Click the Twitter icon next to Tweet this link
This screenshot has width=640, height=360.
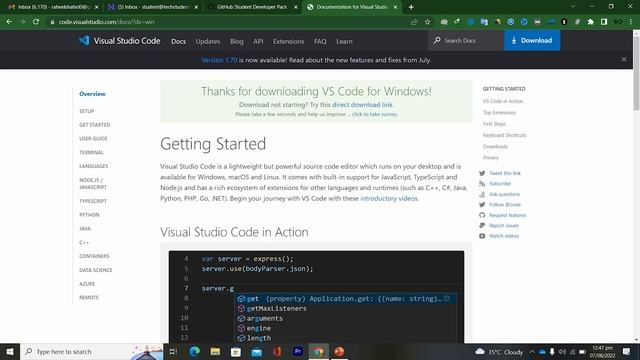482,173
